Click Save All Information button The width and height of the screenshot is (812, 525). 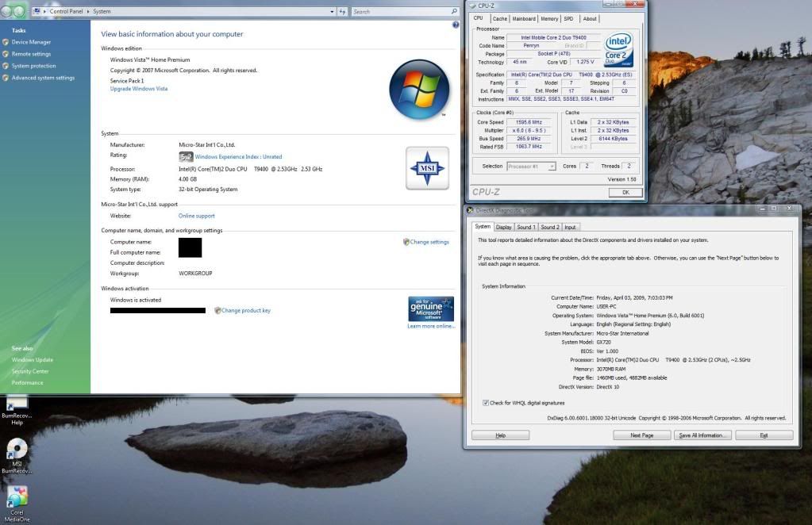[702, 435]
